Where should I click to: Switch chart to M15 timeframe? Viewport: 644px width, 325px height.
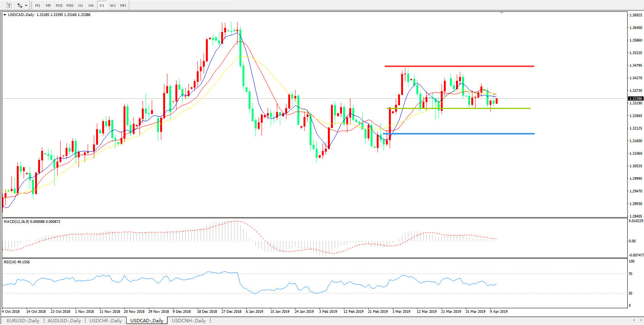(59, 5)
